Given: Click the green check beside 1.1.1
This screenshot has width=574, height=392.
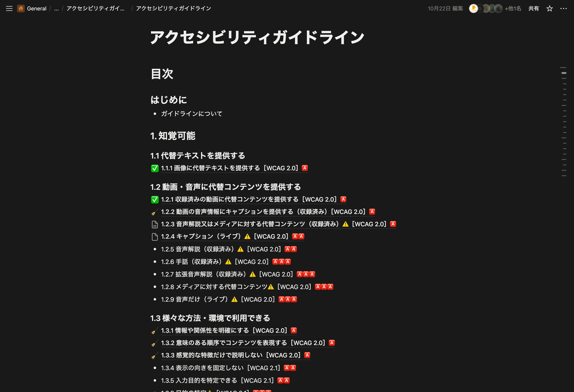Looking at the screenshot, I should 155,168.
